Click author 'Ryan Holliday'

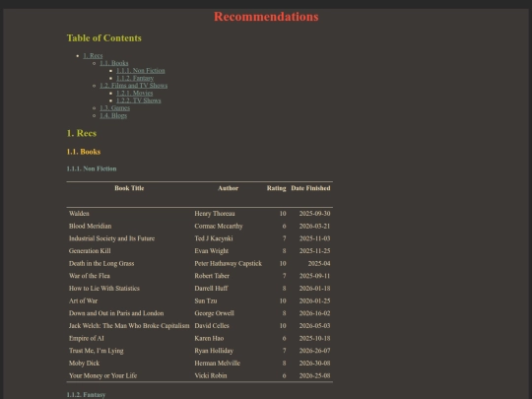point(214,351)
